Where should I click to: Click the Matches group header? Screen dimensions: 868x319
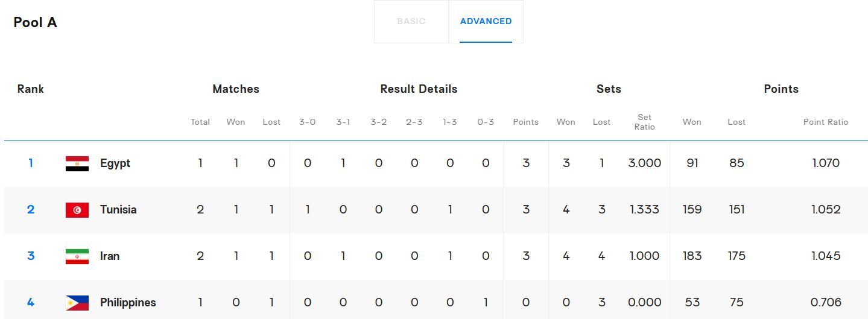(236, 89)
